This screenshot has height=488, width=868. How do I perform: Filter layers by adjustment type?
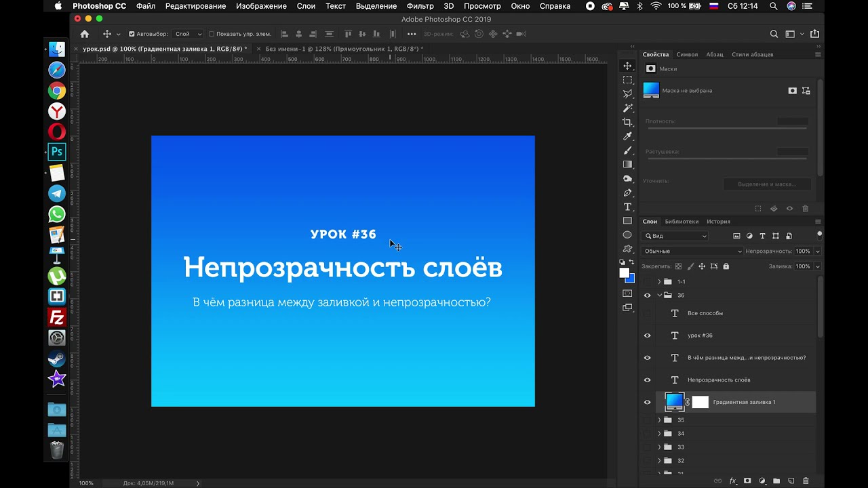tap(749, 236)
